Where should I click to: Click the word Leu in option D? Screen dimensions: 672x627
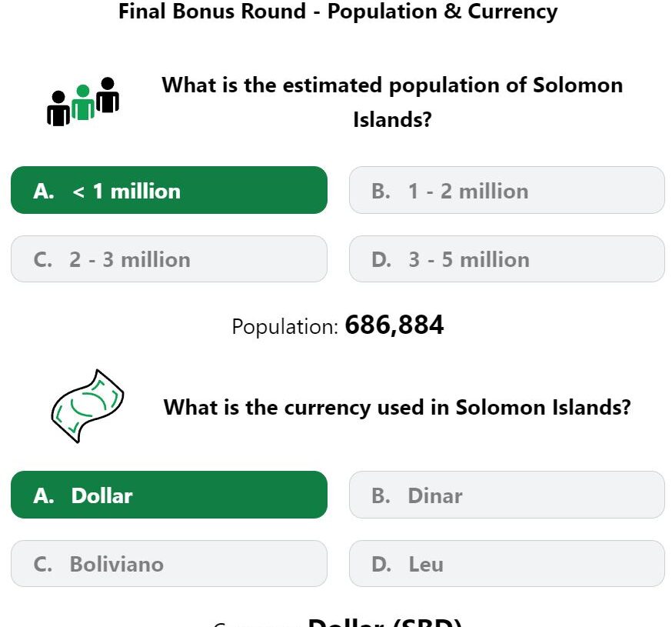click(426, 565)
